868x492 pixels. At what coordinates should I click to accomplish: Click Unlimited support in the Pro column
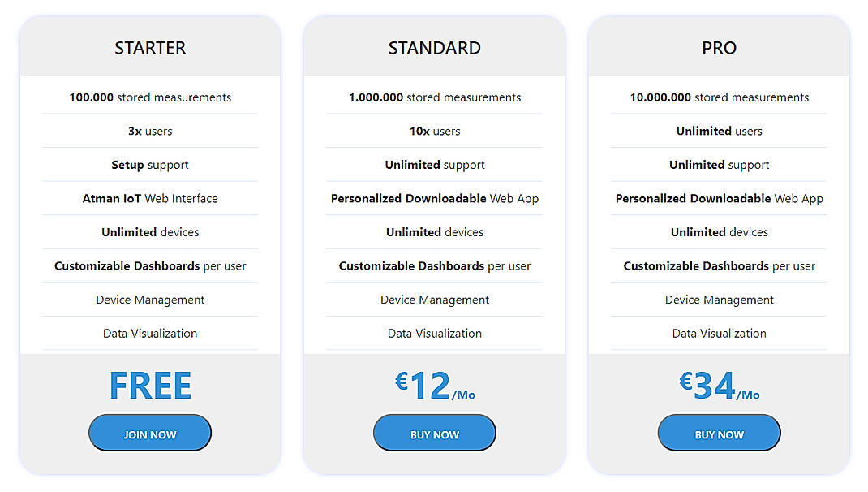pos(719,164)
